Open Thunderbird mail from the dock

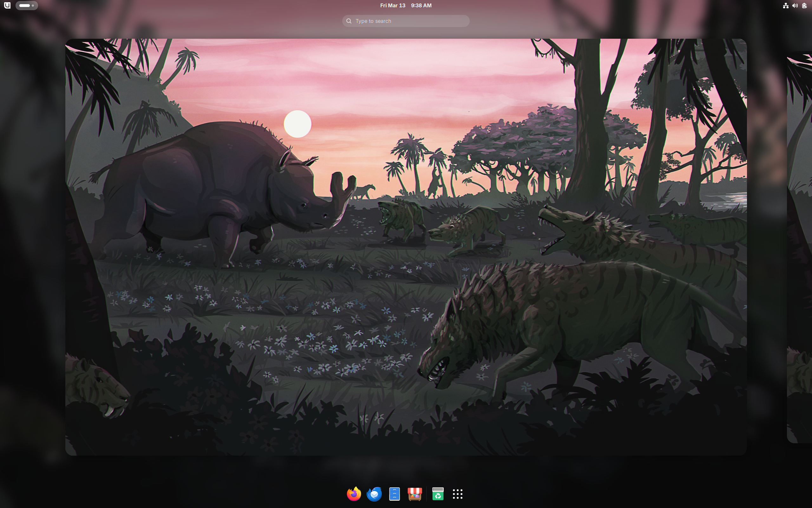click(374, 493)
